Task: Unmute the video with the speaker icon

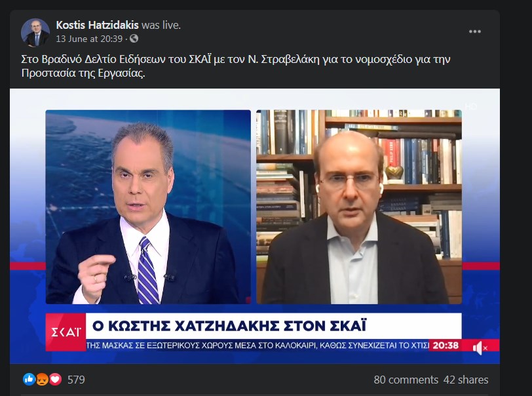Action: [480, 348]
